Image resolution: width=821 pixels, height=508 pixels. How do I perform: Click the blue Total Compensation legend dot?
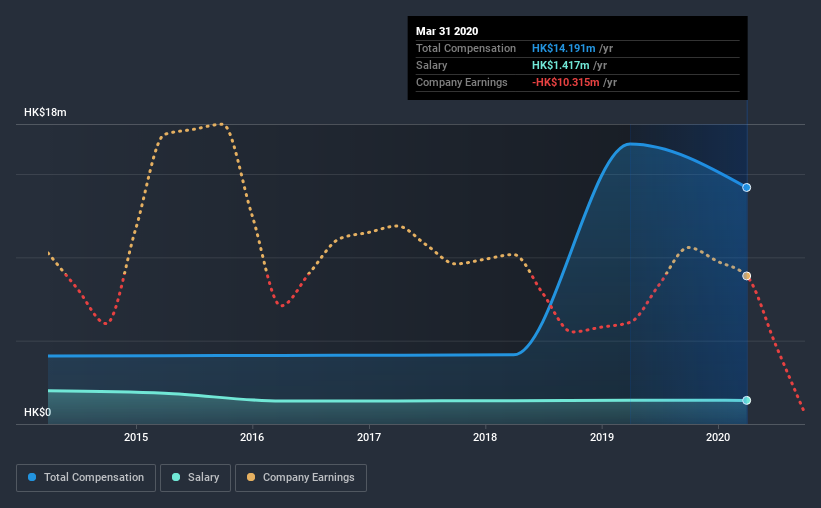click(32, 477)
